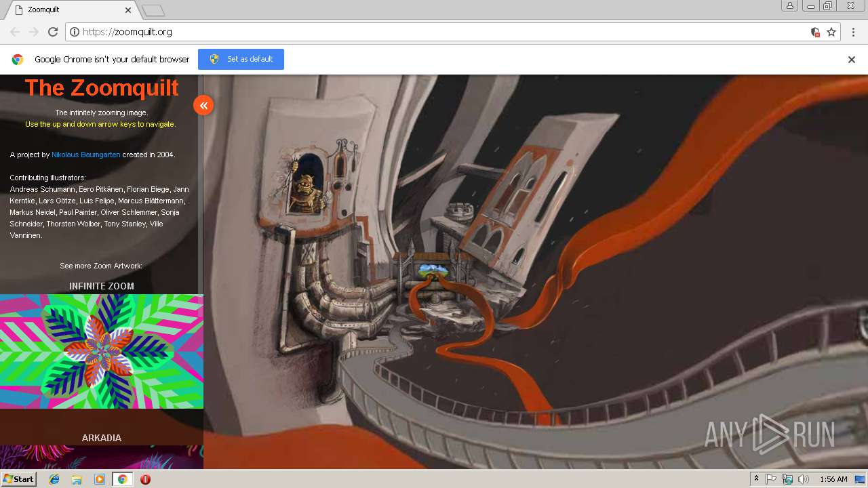The image size is (868, 488).
Task: Select the Zoomquilt browser tab
Action: (71, 10)
